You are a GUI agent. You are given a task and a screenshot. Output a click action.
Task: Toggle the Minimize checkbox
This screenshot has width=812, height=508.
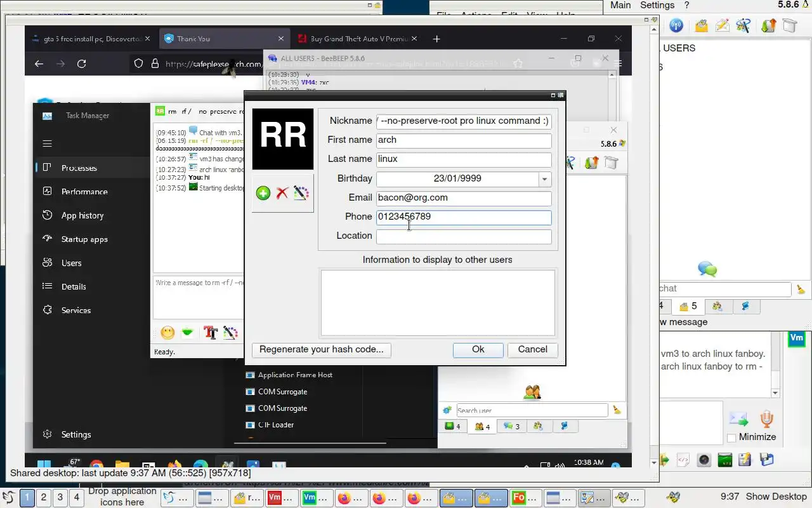[x=731, y=438]
